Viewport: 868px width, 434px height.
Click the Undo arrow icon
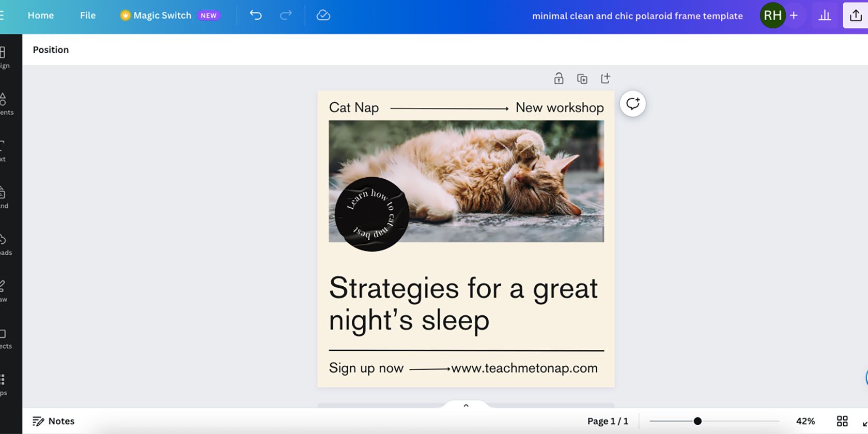(x=256, y=16)
